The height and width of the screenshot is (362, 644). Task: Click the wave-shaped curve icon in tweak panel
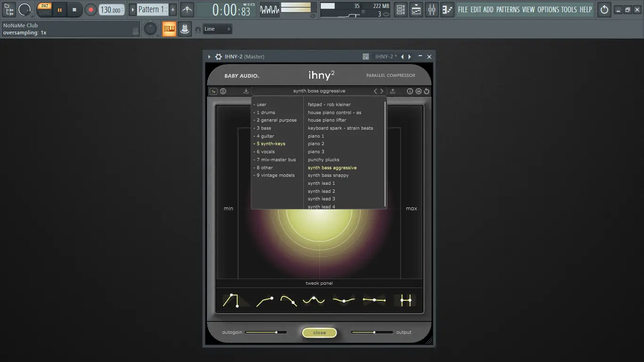tap(314, 300)
